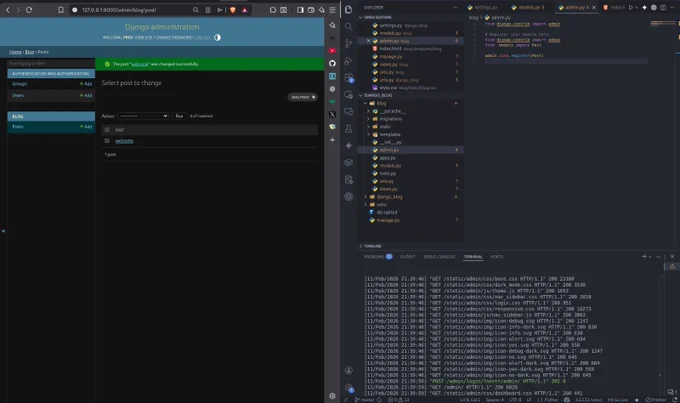Expand the migrations folder
The width and height of the screenshot is (680, 403).
369,119
